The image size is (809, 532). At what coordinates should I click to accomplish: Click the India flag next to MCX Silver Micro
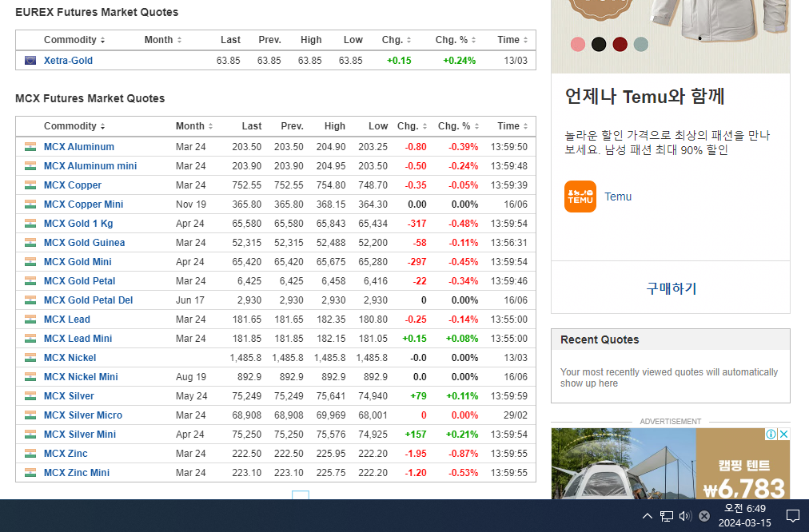(x=30, y=415)
